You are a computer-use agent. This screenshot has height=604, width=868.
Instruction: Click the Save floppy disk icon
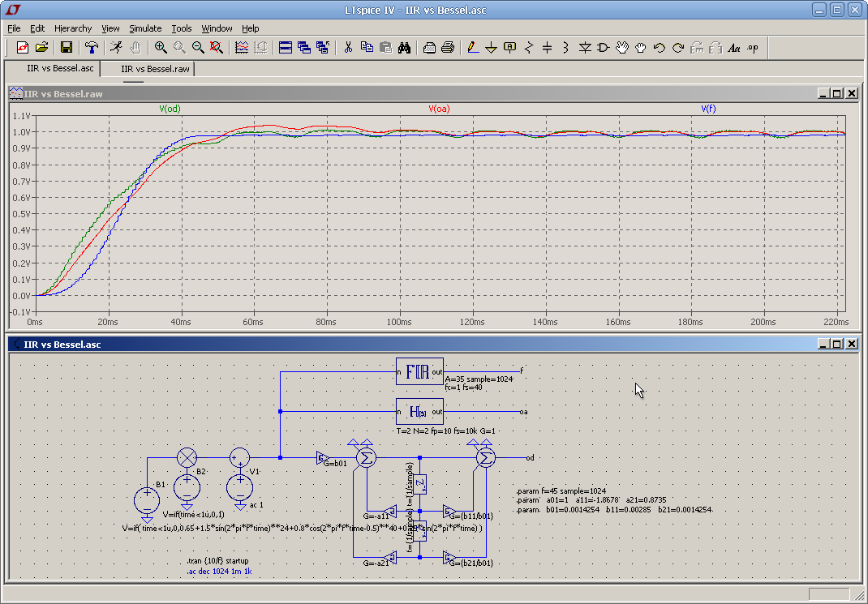(67, 48)
